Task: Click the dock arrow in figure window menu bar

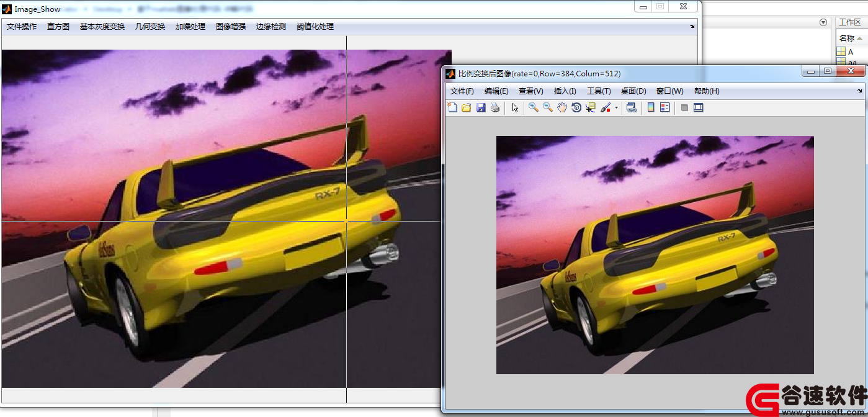Action: (860, 91)
